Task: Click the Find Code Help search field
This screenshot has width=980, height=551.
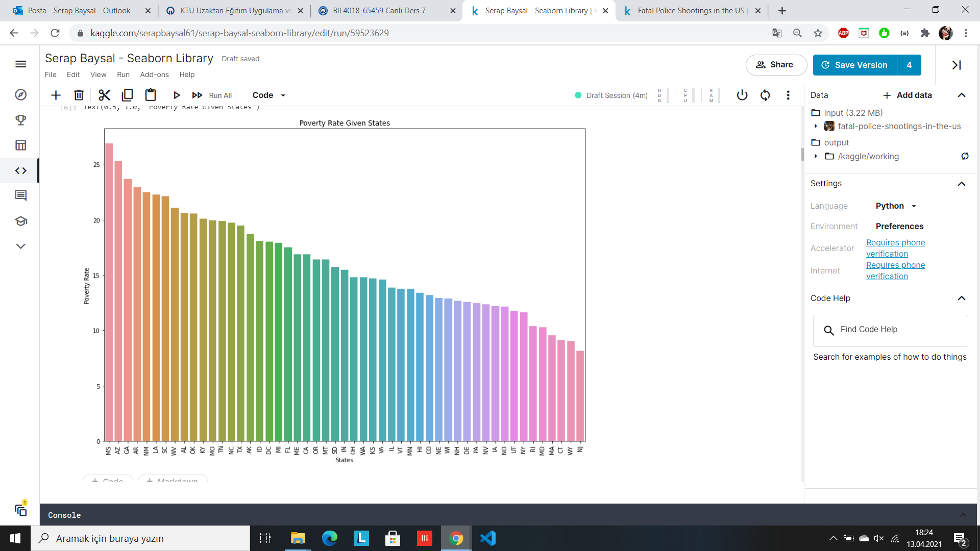Action: pyautogui.click(x=890, y=330)
